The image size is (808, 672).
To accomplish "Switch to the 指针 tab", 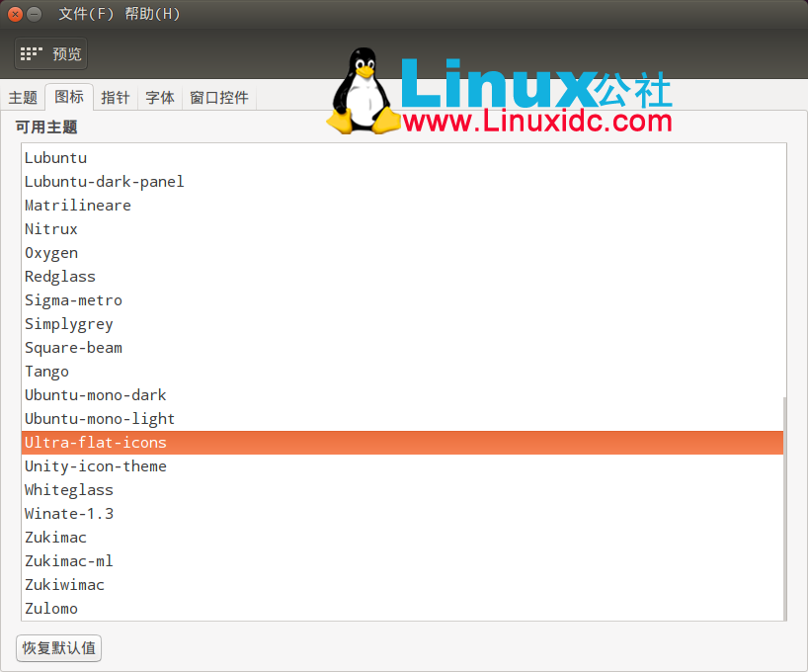I will click(x=115, y=97).
